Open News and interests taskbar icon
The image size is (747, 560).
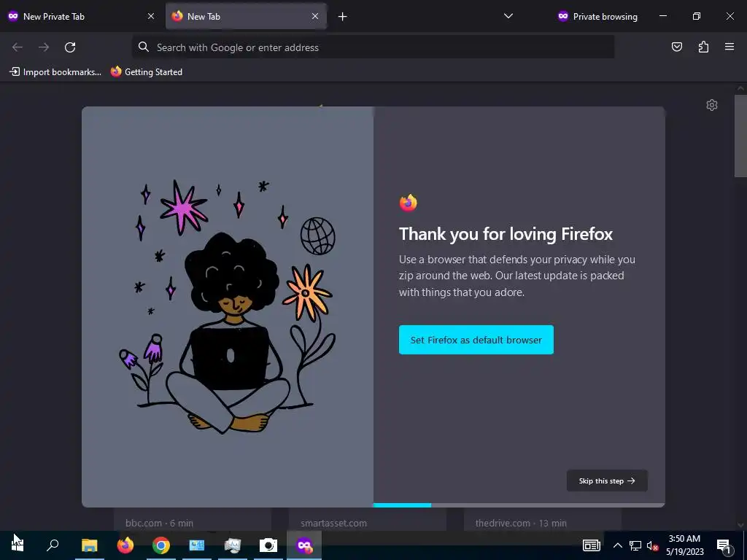[x=591, y=545]
